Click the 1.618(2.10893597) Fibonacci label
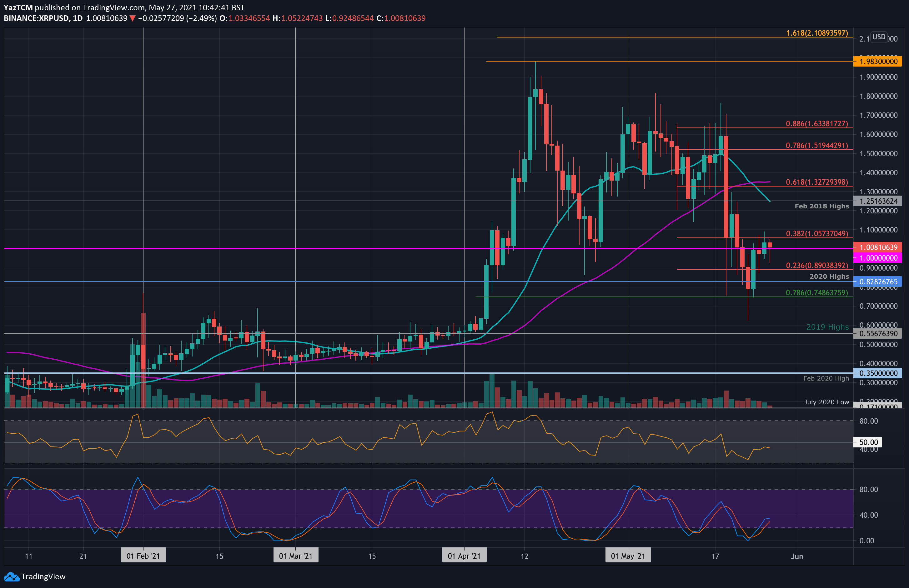Screen dimensions: 909x588 (x=816, y=33)
